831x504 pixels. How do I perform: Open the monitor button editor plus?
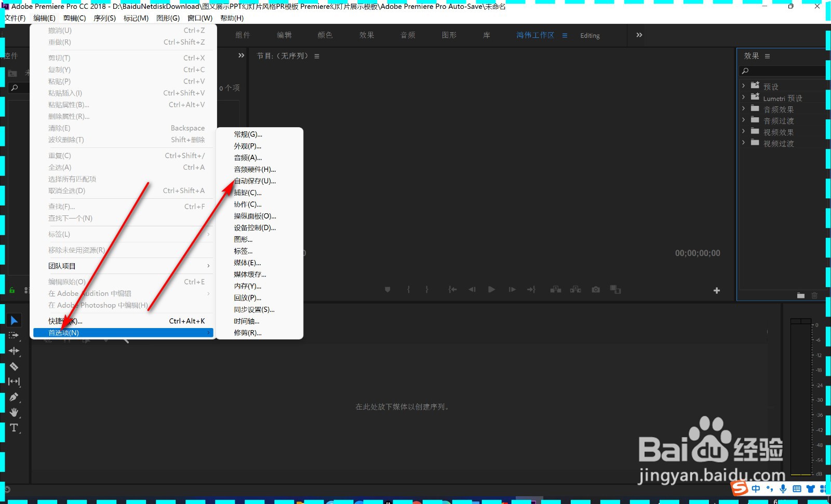[x=717, y=291]
